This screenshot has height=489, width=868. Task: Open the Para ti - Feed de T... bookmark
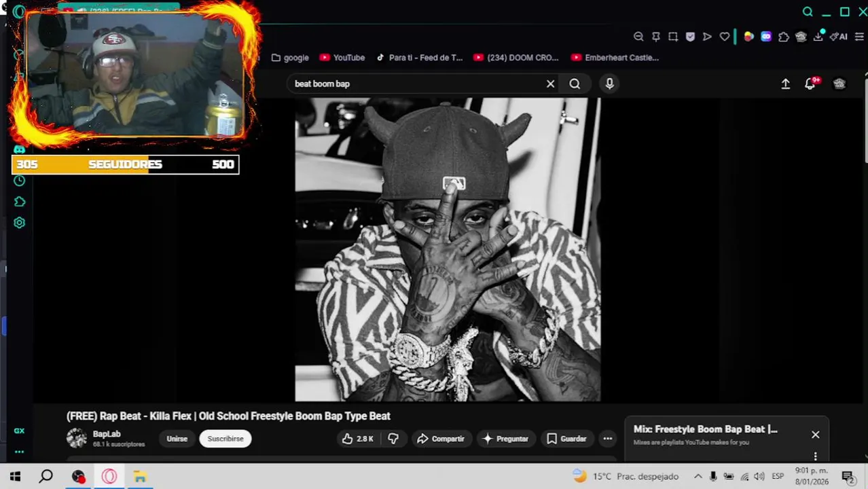coord(419,58)
